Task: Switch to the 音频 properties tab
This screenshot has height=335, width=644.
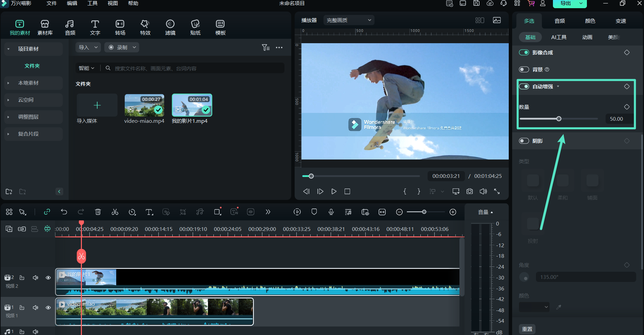Action: (x=560, y=21)
